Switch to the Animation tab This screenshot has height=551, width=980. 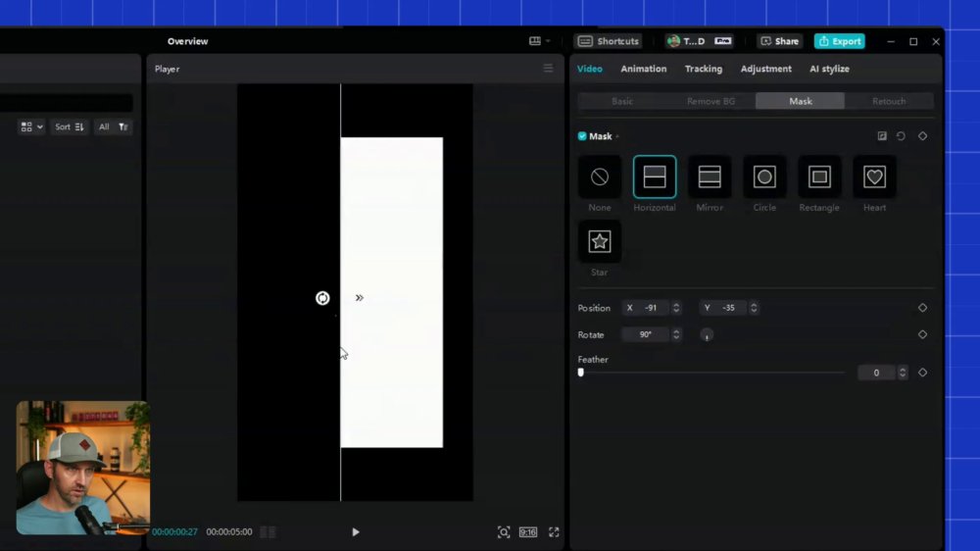(643, 69)
